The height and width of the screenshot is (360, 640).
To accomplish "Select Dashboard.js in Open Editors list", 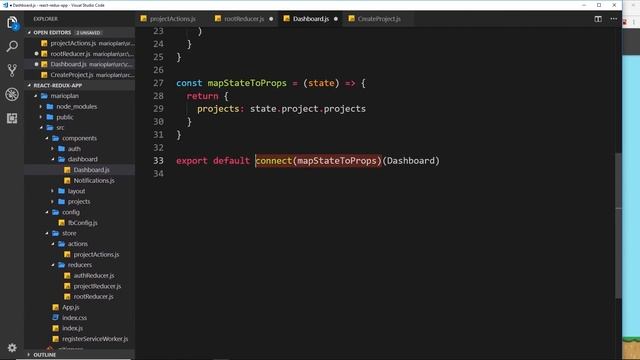I will tap(80, 64).
